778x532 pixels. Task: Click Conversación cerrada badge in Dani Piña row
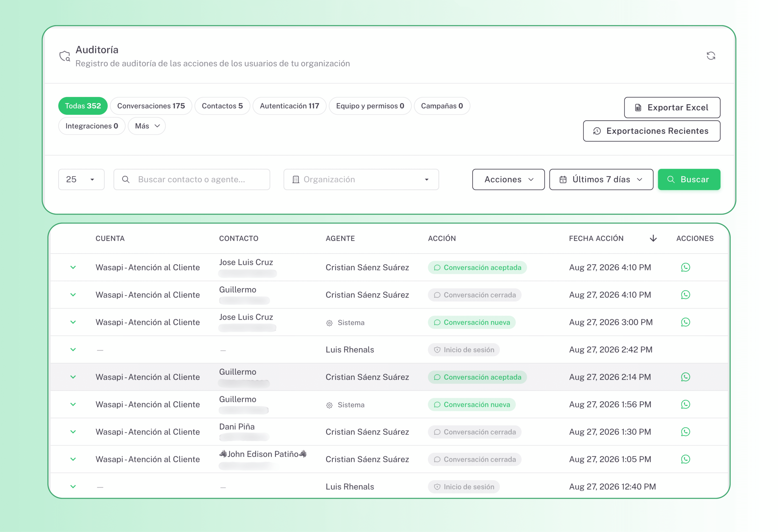(x=475, y=432)
